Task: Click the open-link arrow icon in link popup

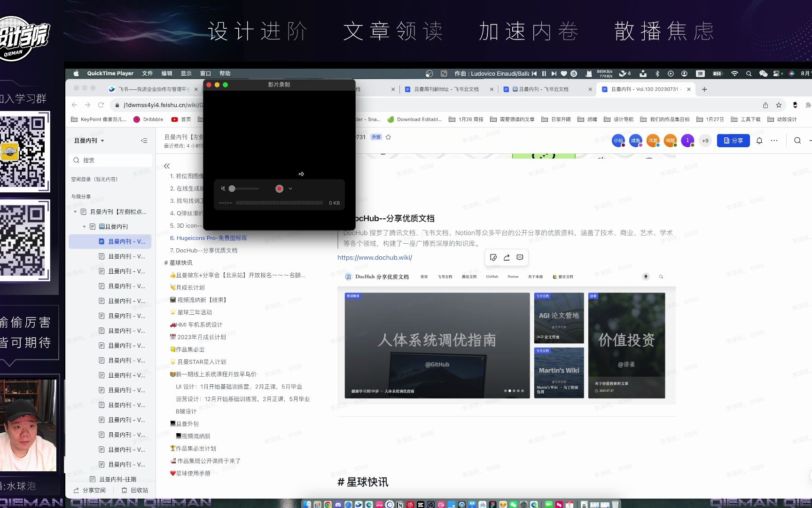Action: tap(507, 257)
